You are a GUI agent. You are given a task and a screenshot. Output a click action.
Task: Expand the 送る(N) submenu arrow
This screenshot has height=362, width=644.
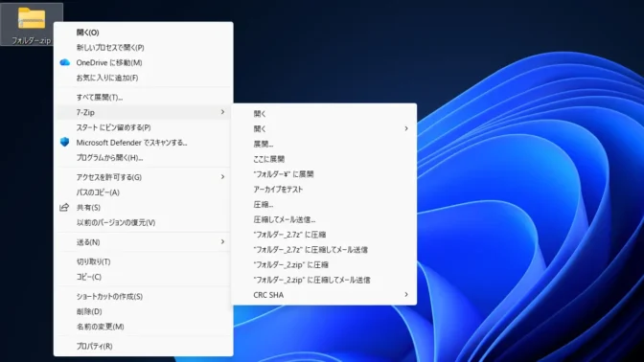tap(222, 241)
